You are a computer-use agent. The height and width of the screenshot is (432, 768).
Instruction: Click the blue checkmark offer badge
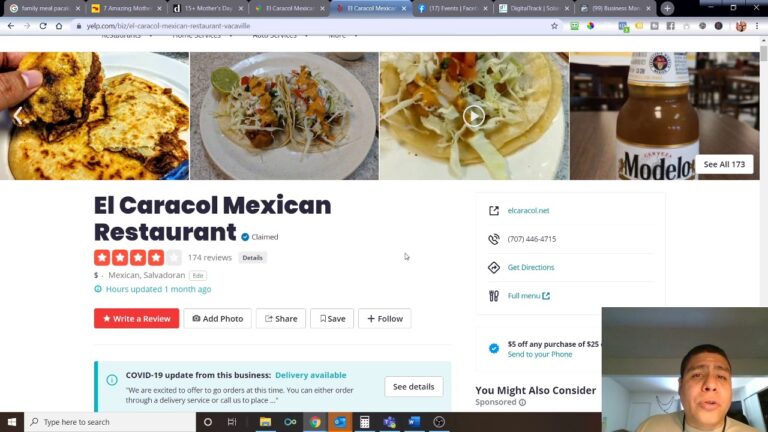coord(494,348)
